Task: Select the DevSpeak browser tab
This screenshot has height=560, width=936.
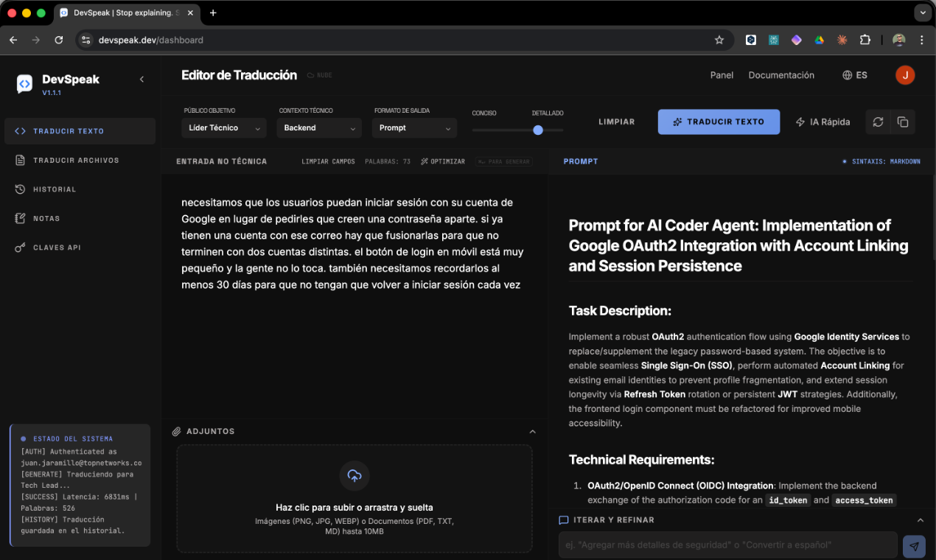Action: coord(125,13)
